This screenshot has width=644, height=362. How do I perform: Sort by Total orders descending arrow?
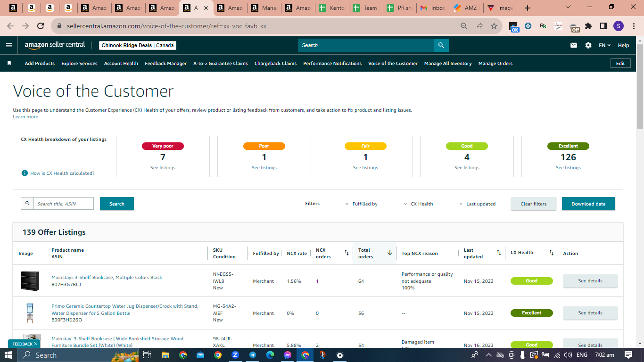pos(390,253)
